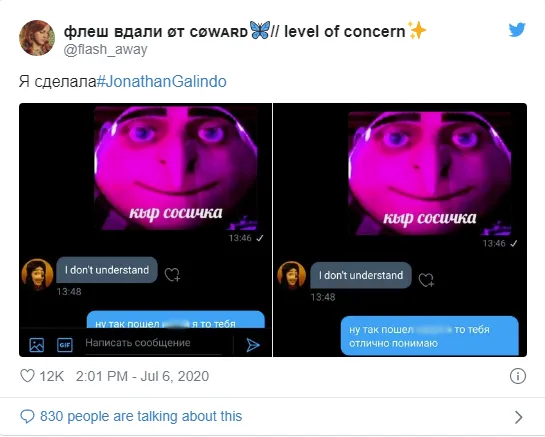Click the replies speech bubble icon

tap(27, 416)
